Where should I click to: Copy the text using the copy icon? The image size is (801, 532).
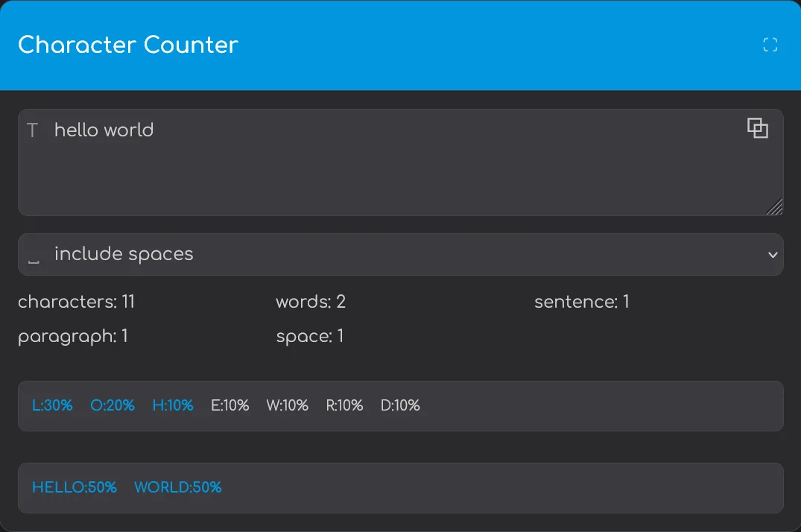(x=757, y=128)
